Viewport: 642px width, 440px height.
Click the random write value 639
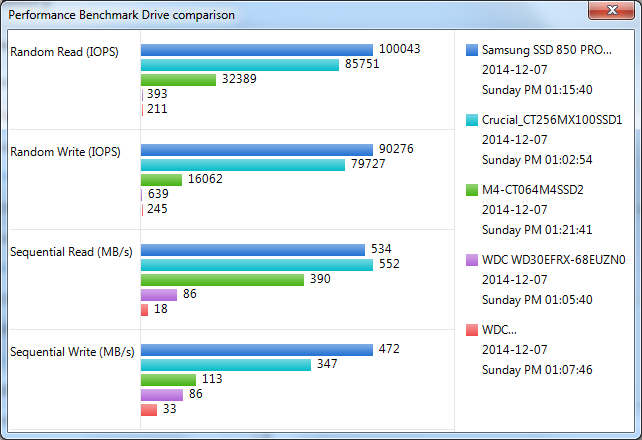[x=158, y=194]
